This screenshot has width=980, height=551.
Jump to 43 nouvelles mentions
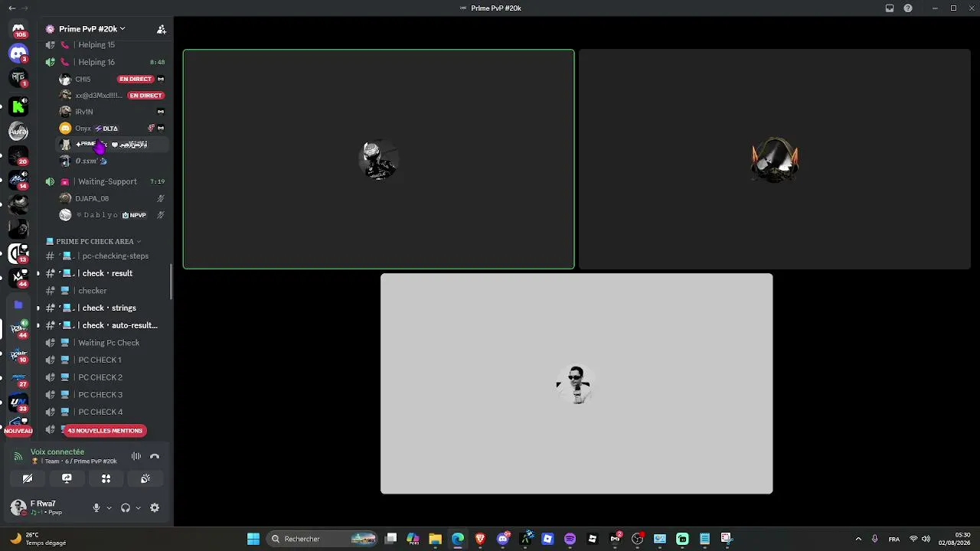(105, 430)
